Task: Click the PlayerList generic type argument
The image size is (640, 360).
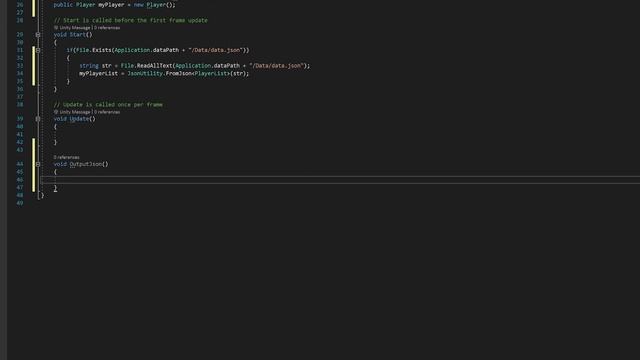Action: pyautogui.click(x=211, y=73)
